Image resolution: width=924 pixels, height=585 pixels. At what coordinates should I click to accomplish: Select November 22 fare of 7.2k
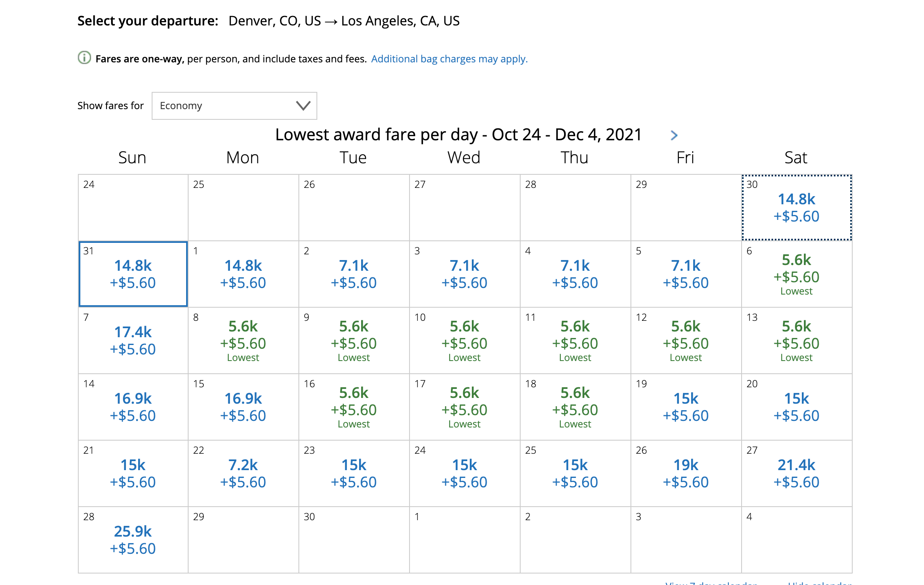[x=243, y=473]
